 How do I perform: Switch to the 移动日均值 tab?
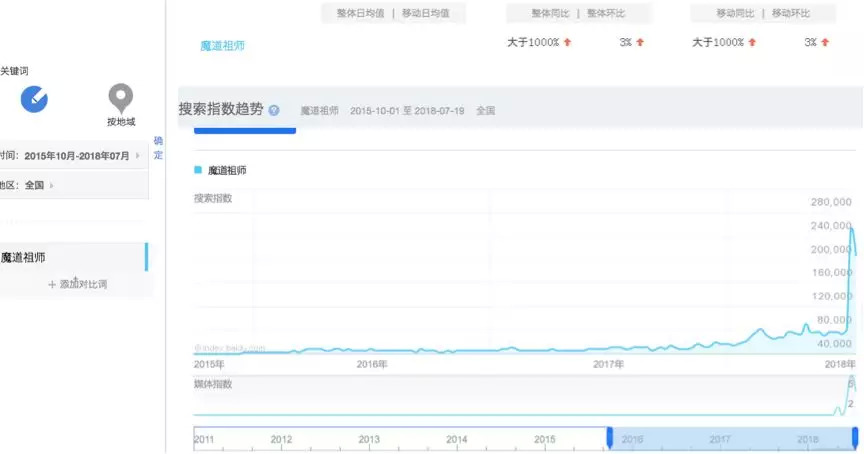[x=426, y=13]
